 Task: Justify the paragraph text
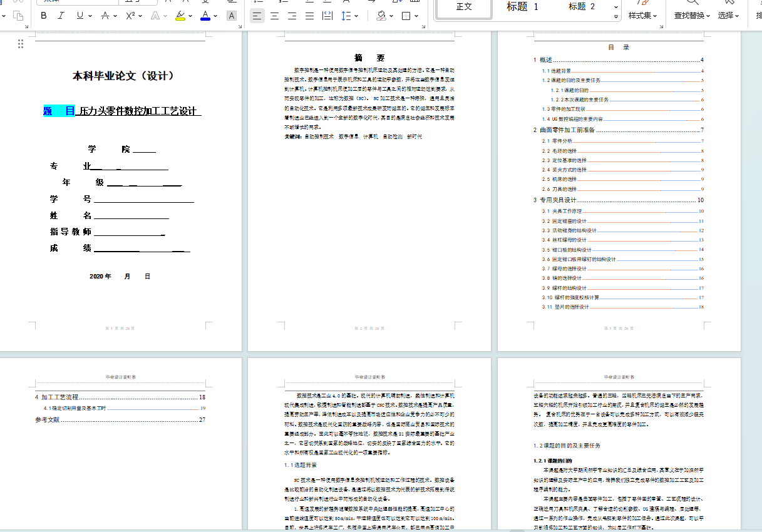click(309, 16)
